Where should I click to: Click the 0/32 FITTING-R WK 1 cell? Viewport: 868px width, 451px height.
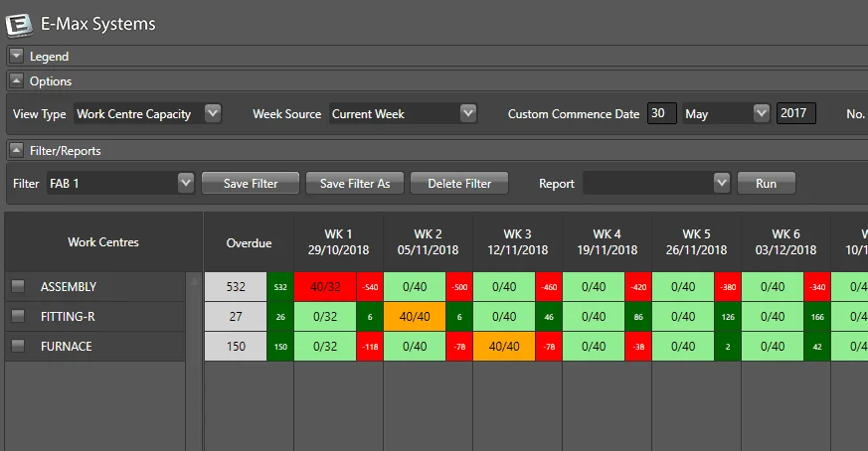click(325, 317)
